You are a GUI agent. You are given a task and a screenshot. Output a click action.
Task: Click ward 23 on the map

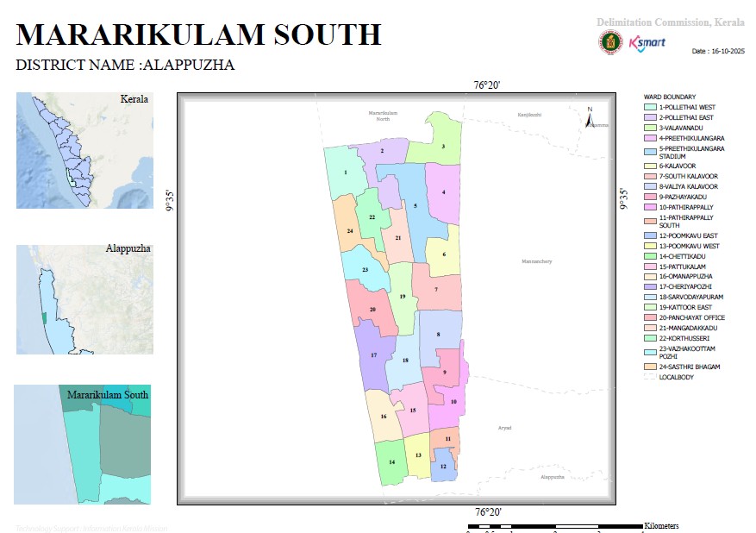(365, 270)
